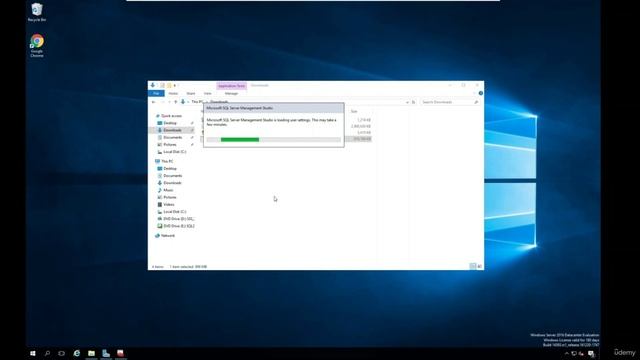Click the green loading progress bar
Viewport: 640px width, 360px height.
coord(240,140)
